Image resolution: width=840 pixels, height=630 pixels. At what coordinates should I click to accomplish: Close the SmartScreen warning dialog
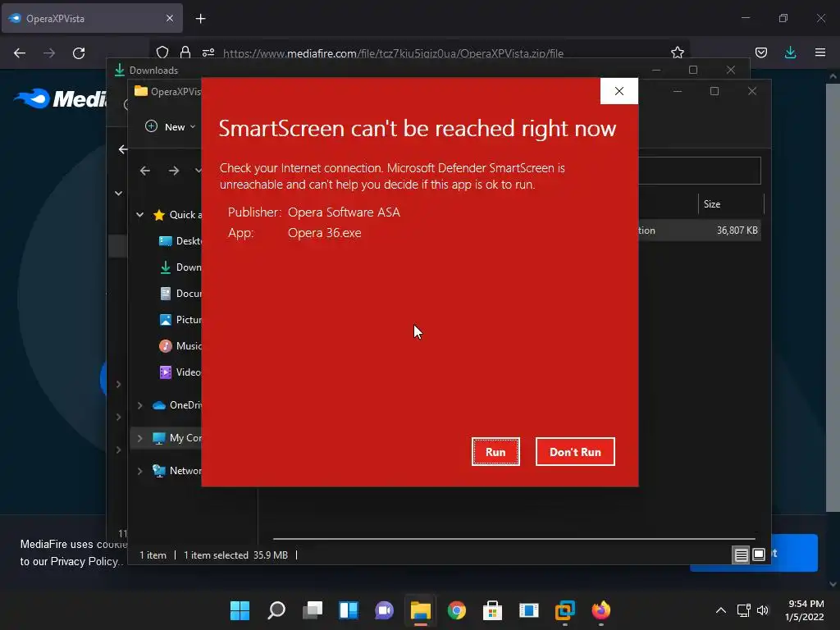pos(619,91)
